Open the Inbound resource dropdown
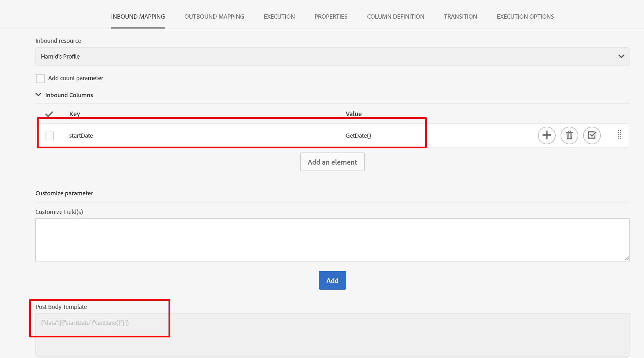The image size is (644, 358). pyautogui.click(x=332, y=57)
